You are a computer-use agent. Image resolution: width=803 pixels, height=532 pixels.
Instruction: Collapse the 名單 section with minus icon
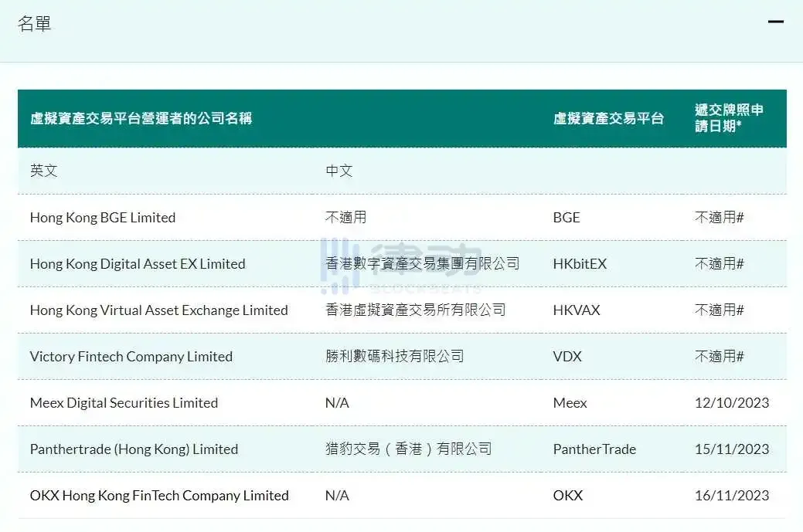pos(775,22)
